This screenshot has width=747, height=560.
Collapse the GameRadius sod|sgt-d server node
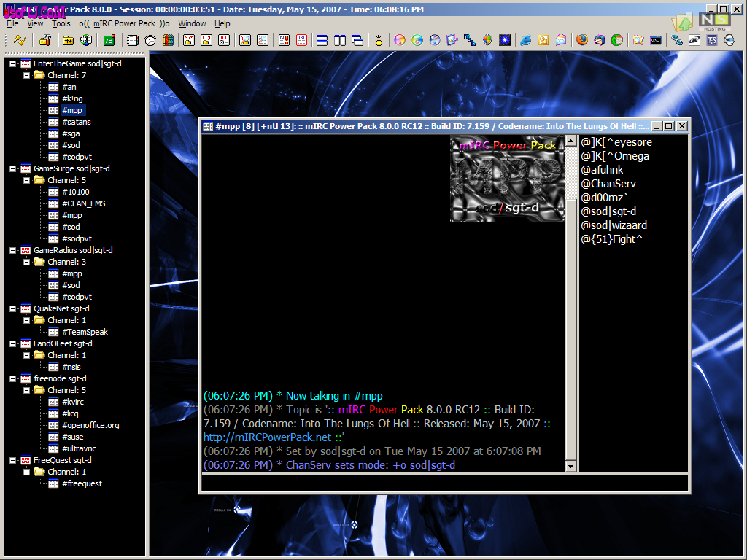pos(13,250)
